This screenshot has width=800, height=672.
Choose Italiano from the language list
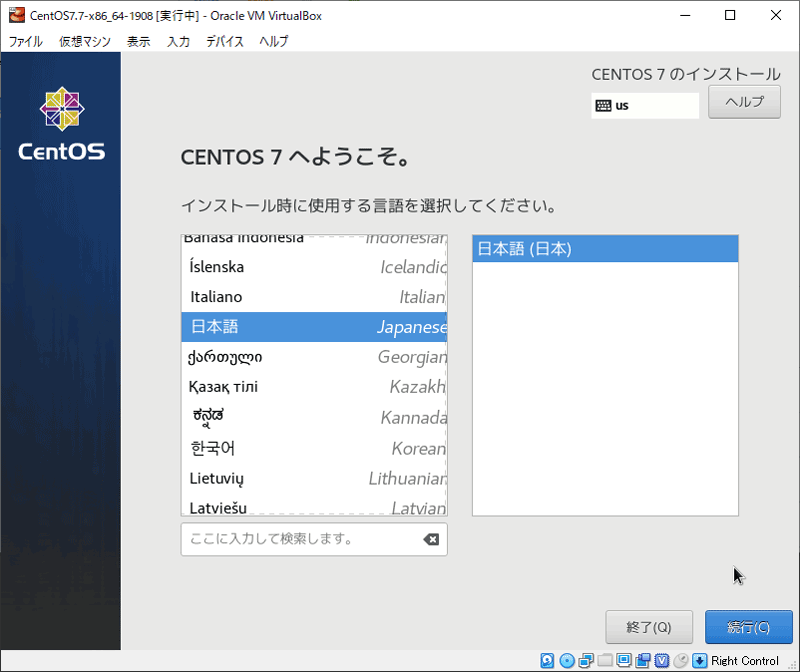pyautogui.click(x=314, y=297)
